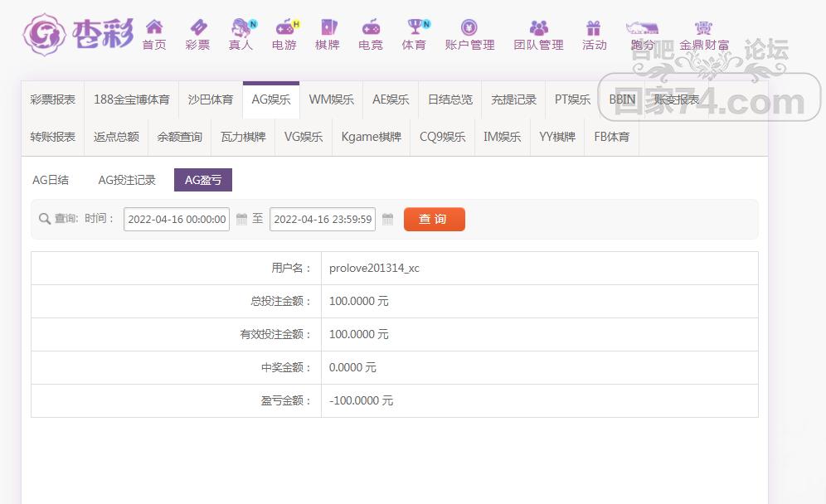Go to 彩票 lottery ticket icon
The height and width of the screenshot is (504, 826).
pos(198,27)
